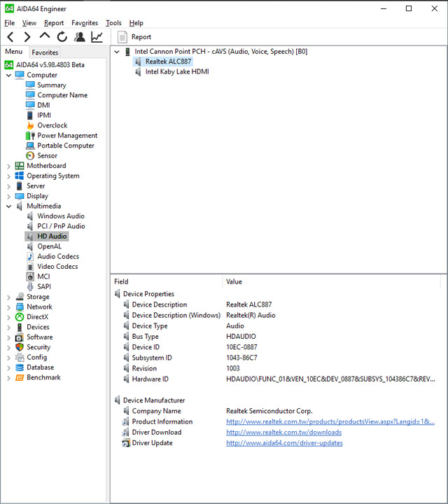Click AIDA64 v5.98.4803 Beta root node

(50, 65)
